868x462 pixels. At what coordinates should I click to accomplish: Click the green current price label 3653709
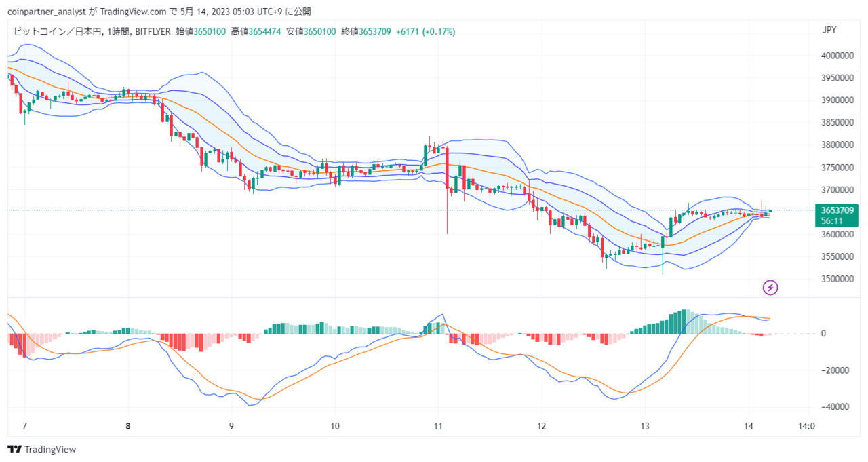coord(837,210)
